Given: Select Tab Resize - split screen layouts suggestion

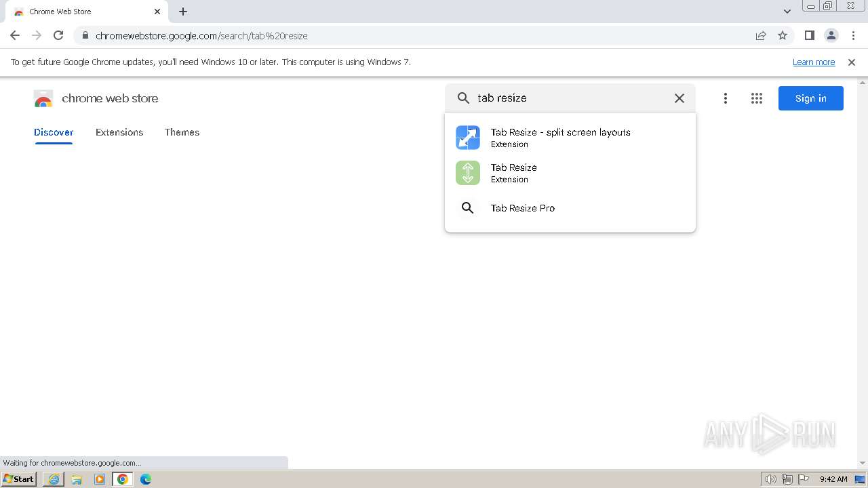Looking at the screenshot, I should pyautogui.click(x=570, y=138).
